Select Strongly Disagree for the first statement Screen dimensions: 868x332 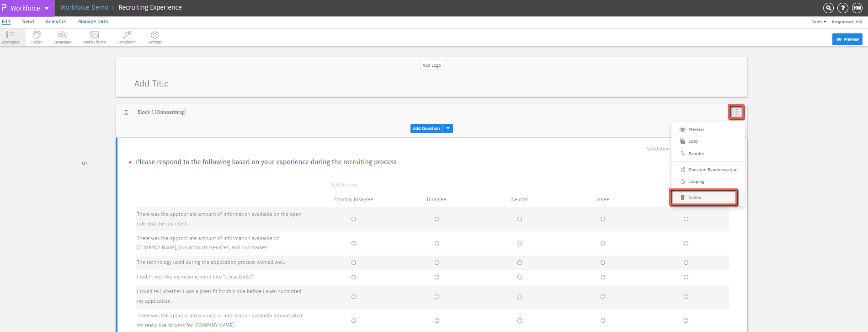pyautogui.click(x=353, y=219)
